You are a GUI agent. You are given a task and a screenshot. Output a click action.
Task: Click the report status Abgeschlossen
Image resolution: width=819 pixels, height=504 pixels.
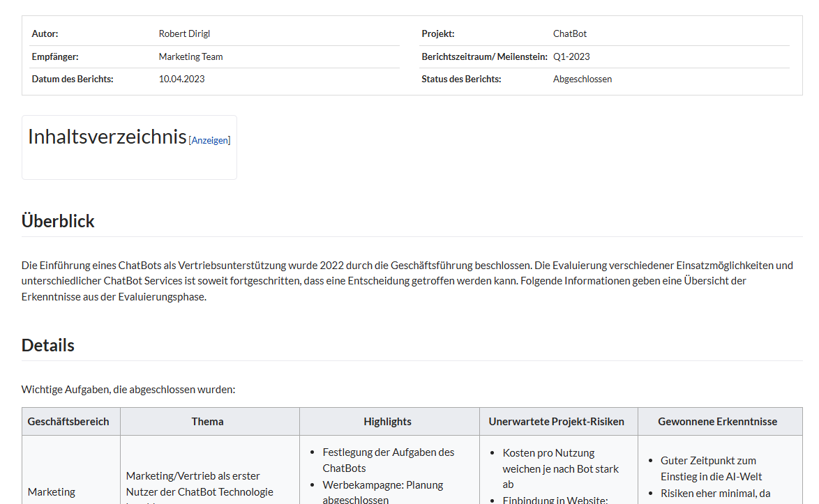coord(583,79)
